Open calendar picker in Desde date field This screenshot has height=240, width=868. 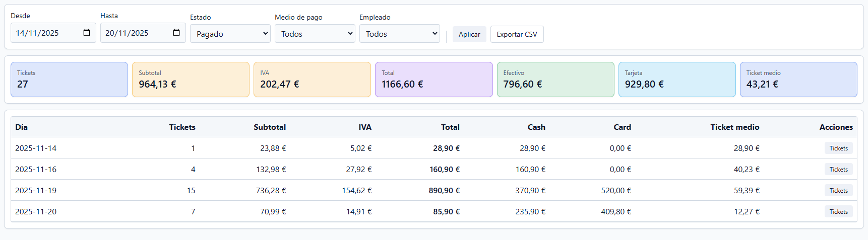[87, 33]
